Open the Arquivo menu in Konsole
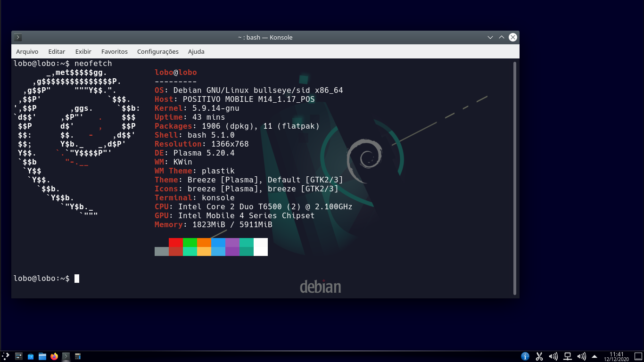644x362 pixels. click(x=27, y=51)
